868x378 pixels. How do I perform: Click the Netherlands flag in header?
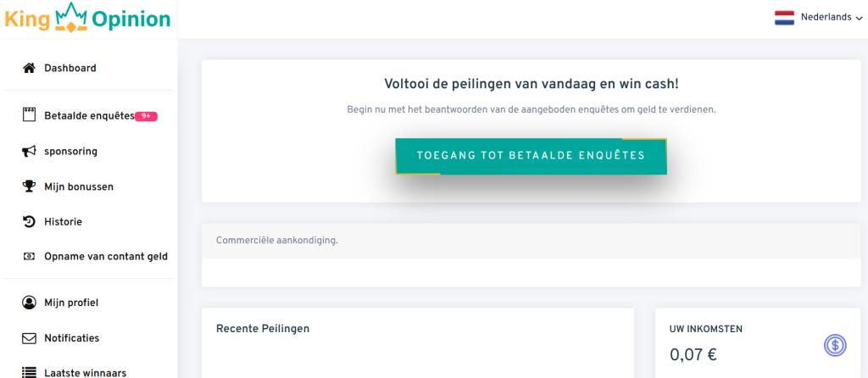pyautogui.click(x=784, y=18)
